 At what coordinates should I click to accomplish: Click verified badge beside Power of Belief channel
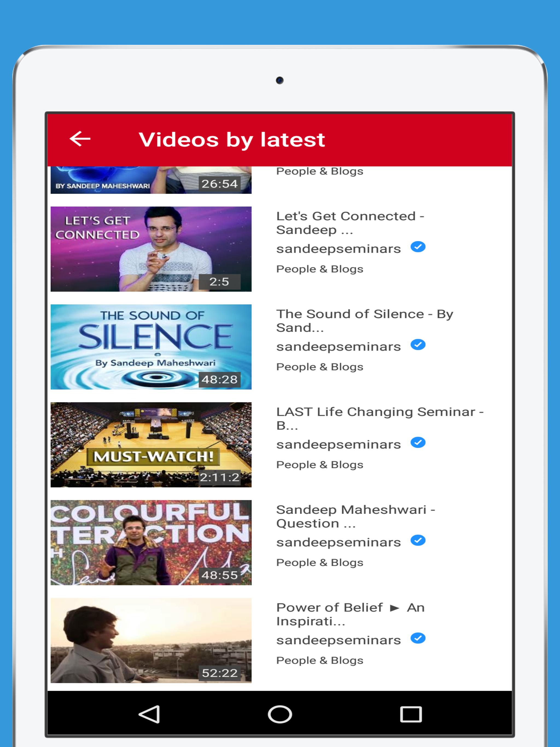tap(418, 638)
